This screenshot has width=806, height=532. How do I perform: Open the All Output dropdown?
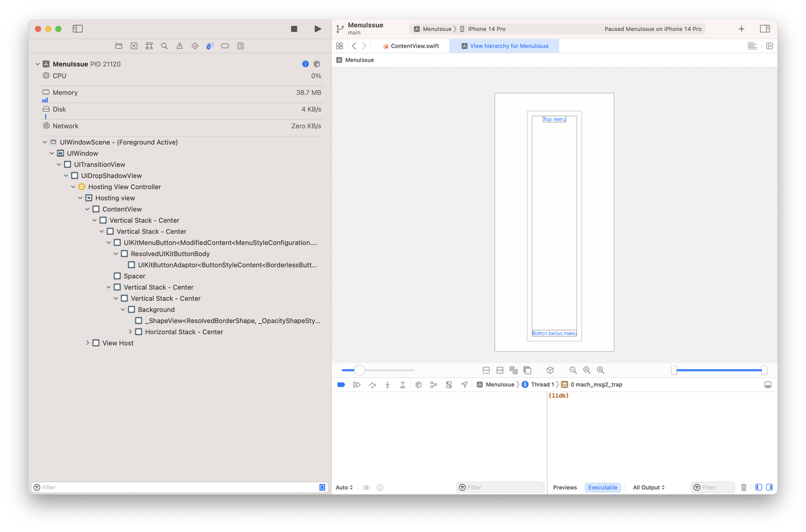(x=649, y=487)
